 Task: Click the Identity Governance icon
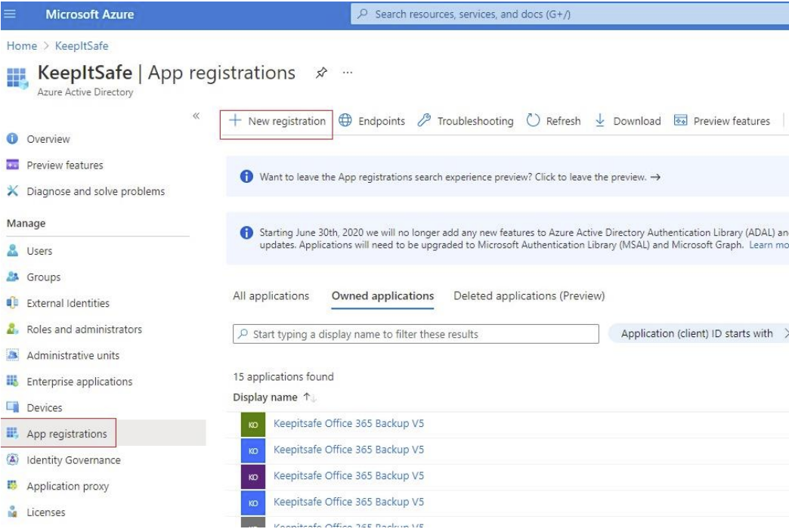tap(13, 459)
